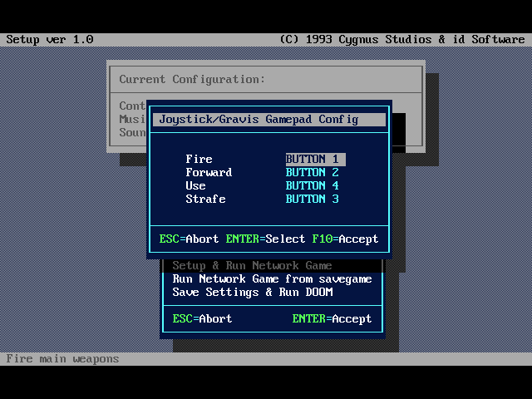Screen dimensions: 532x399
Task: Choose Run Network Game from savegame
Action: coord(272,279)
